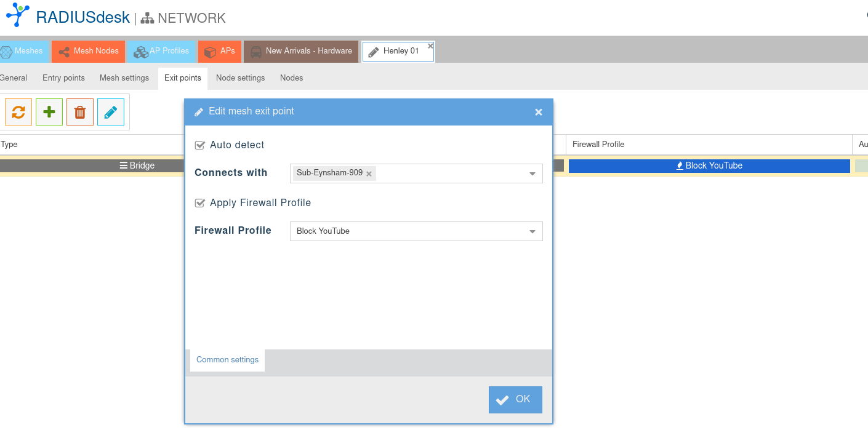Click the RADIUSdesk logo icon
This screenshot has height=438, width=868.
(x=17, y=15)
